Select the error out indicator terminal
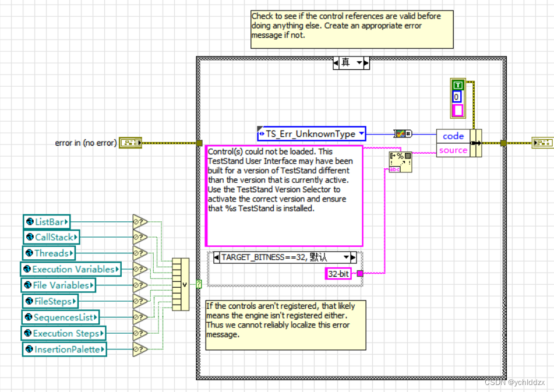This screenshot has width=554, height=392. 542,143
